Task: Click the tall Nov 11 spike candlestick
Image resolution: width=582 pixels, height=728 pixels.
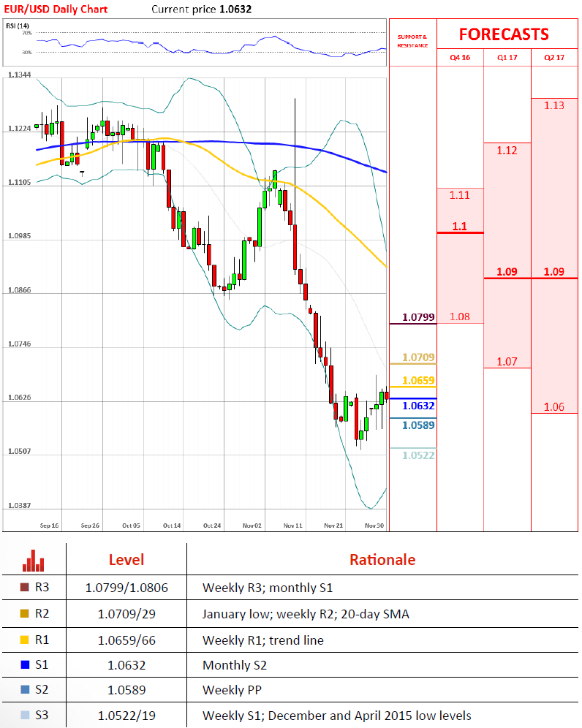Action: [x=295, y=186]
